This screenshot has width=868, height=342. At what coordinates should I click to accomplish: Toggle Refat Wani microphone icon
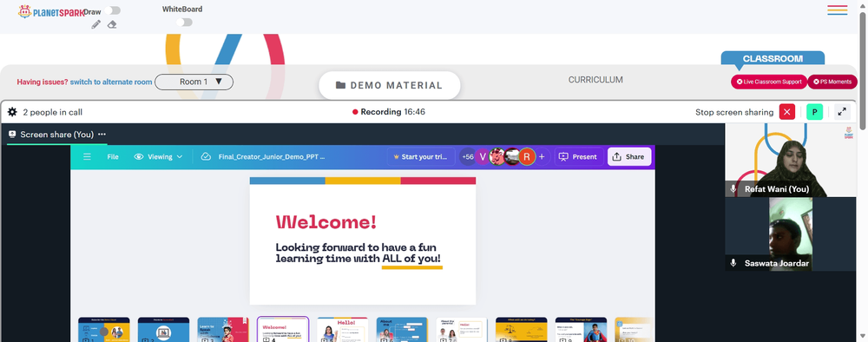point(733,188)
